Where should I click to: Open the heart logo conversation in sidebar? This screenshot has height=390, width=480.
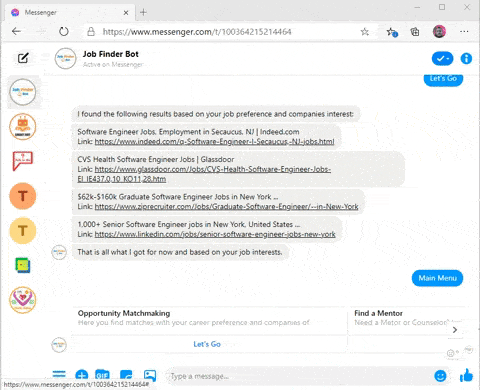[x=23, y=300]
